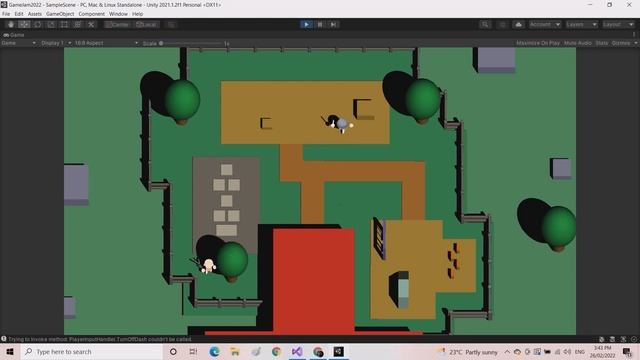Switch to Unity editor in taskbar

(x=338, y=352)
